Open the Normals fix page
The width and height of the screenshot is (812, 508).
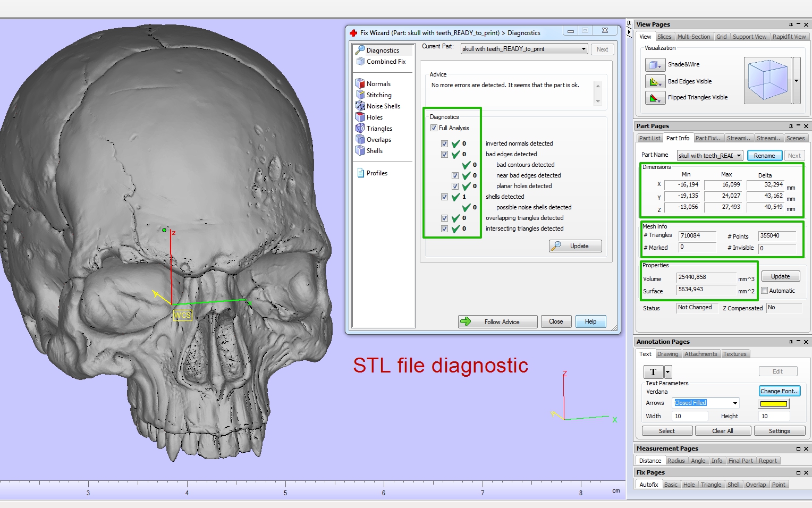[x=378, y=84]
